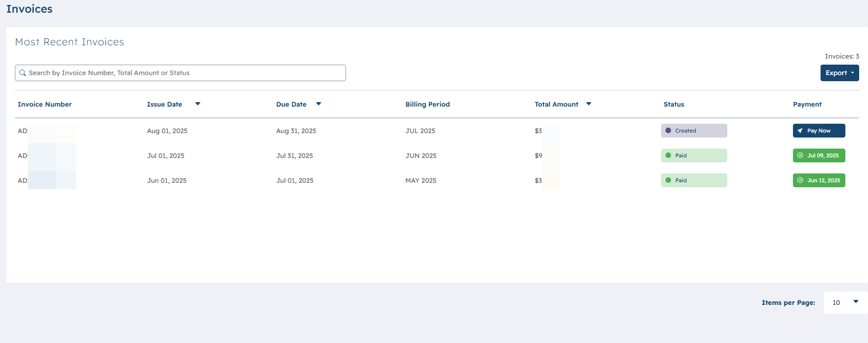Click issue date Jun 01, 2025
Viewport: 868px width, 343px height.
pyautogui.click(x=167, y=181)
